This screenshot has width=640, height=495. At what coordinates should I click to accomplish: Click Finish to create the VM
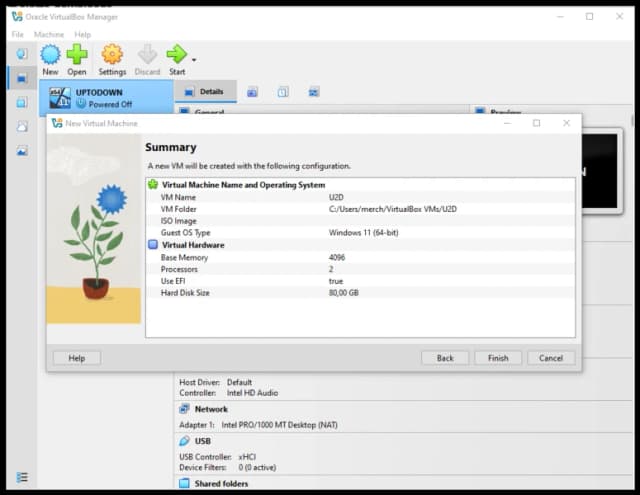498,358
